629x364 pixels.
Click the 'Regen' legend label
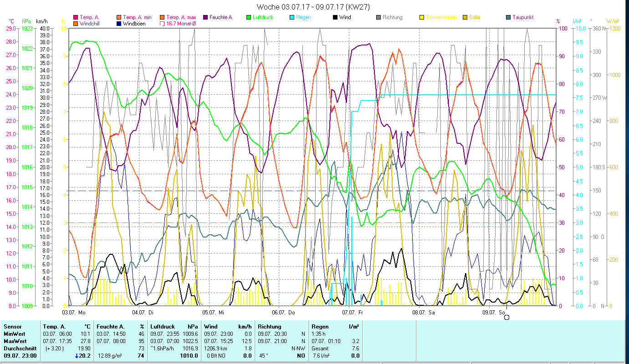click(x=303, y=17)
